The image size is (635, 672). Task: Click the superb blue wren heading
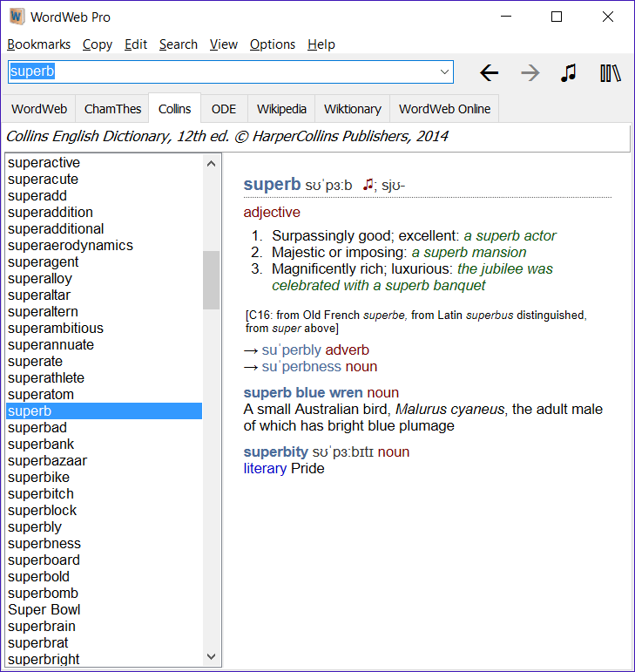tap(303, 392)
